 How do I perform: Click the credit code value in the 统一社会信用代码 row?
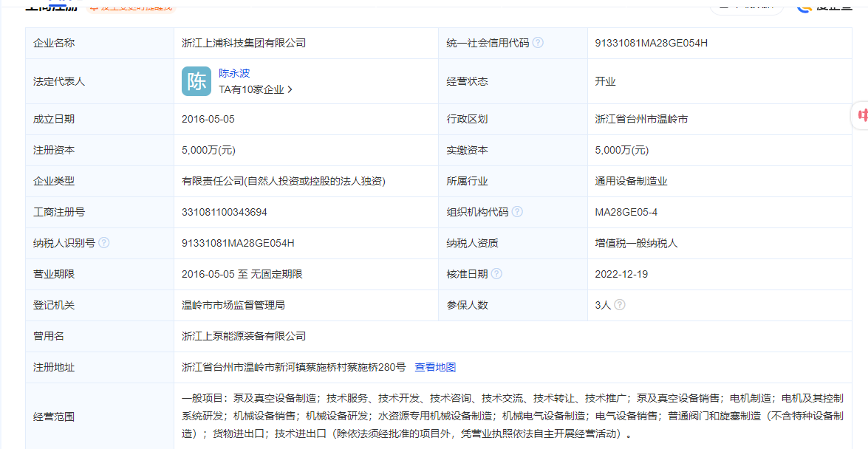(x=651, y=43)
